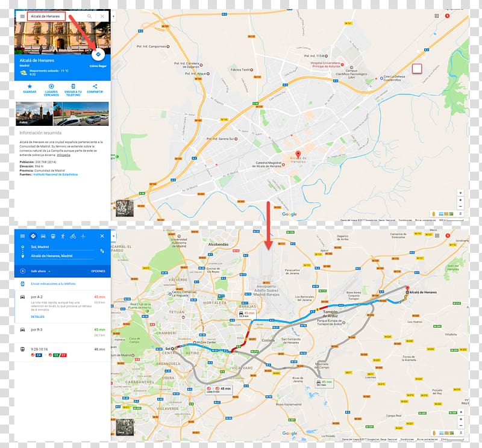482x448 pixels.
Task: Click the Pol. Ind. Garena Sur marker
Action: click(x=236, y=139)
